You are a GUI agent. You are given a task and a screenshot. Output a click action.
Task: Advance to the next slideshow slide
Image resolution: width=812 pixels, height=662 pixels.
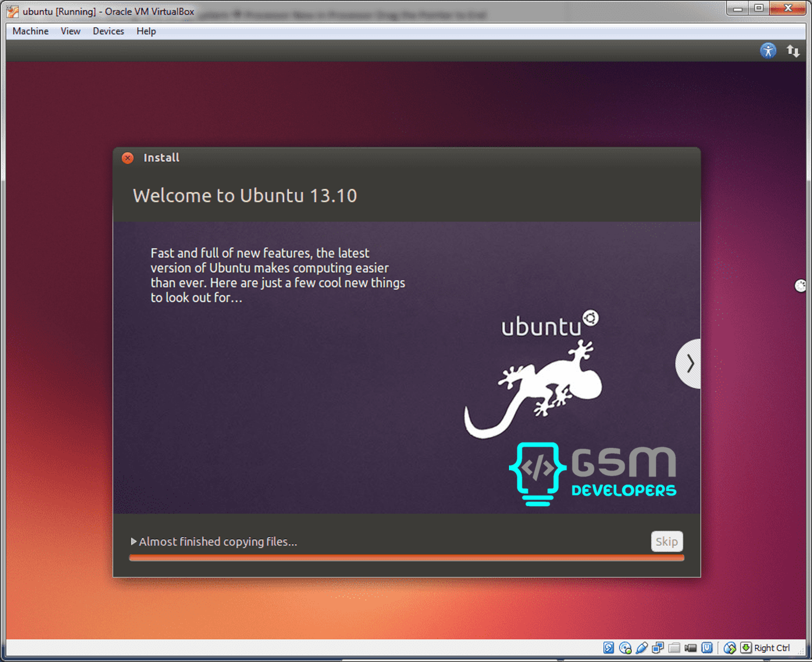coord(688,364)
